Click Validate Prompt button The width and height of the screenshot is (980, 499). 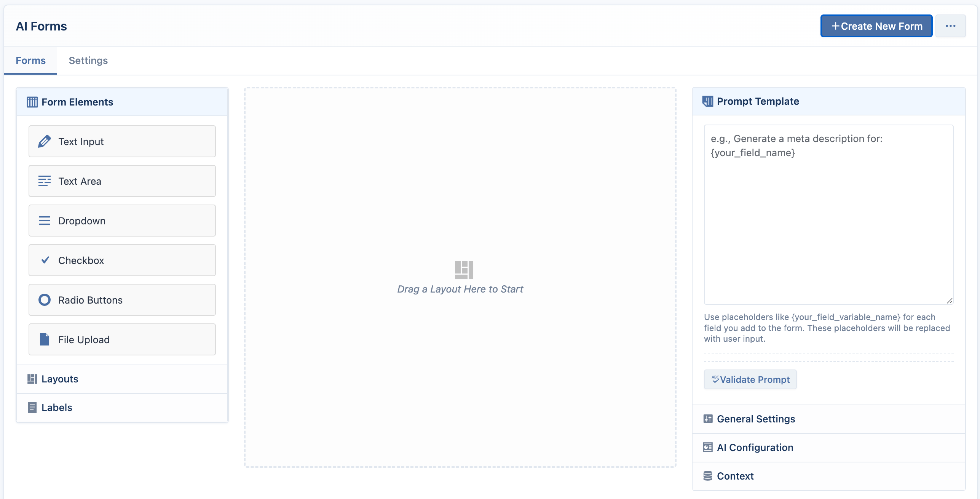click(x=750, y=379)
